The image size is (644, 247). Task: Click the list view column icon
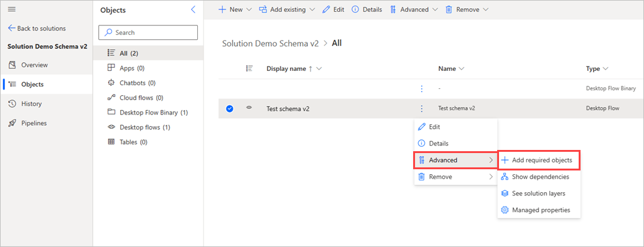pos(249,68)
